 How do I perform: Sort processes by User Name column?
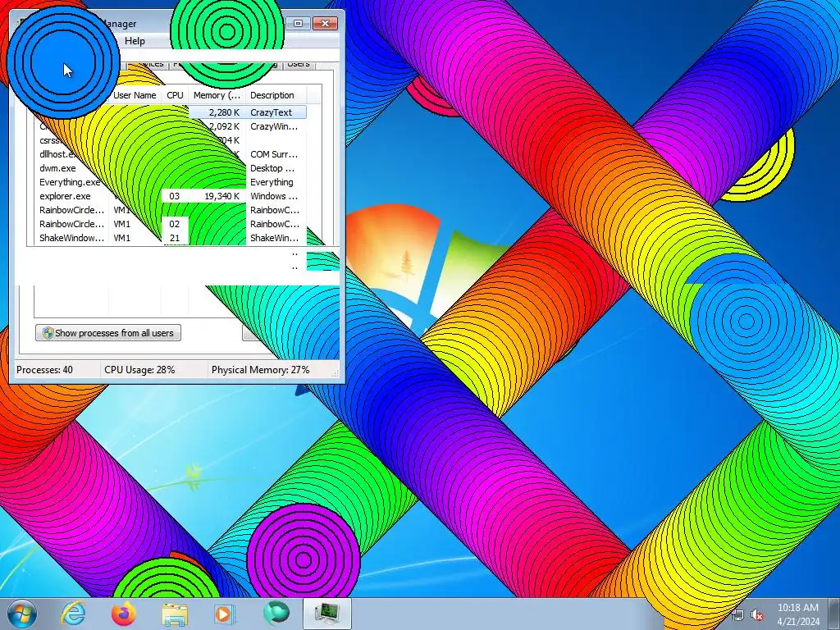135,95
